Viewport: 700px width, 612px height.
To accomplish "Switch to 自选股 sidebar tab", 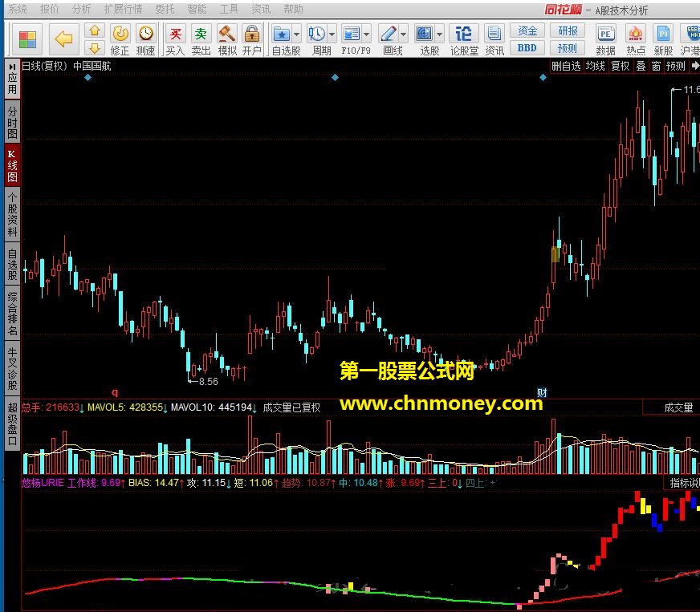I will pos(13,264).
